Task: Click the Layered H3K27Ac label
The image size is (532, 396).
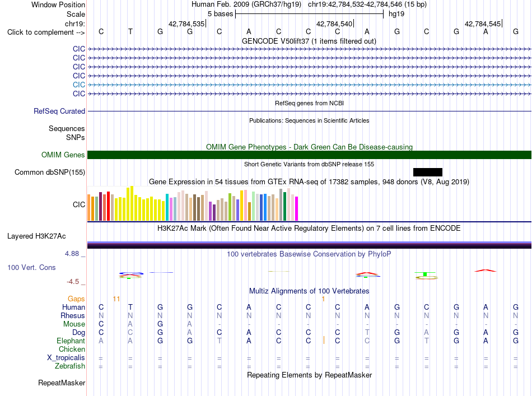Action: coord(36,236)
